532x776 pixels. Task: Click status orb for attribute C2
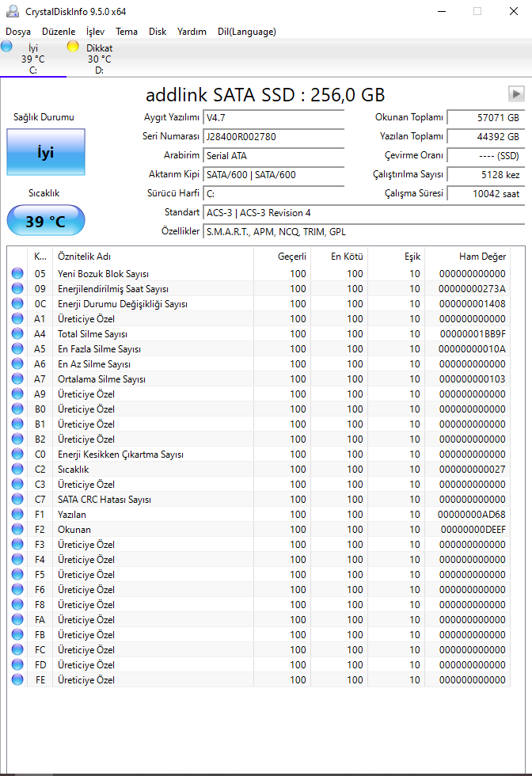pos(17,469)
